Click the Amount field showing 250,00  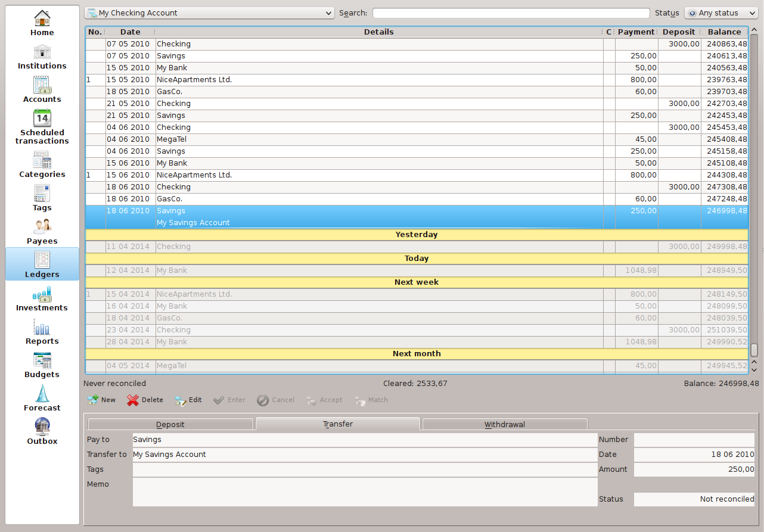click(694, 469)
